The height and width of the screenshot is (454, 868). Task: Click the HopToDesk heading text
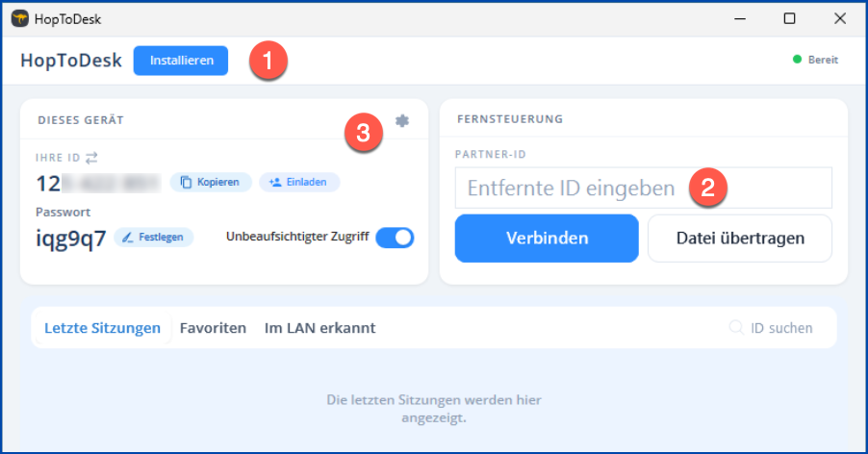71,61
